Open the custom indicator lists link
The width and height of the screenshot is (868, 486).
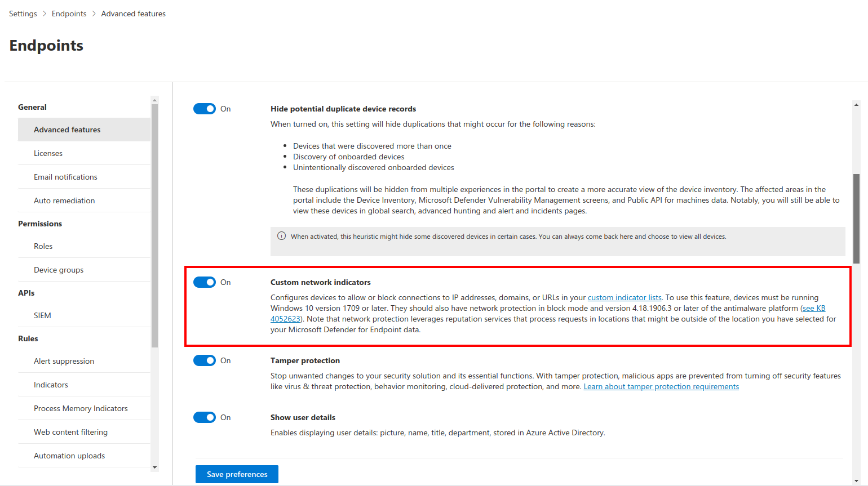click(x=625, y=297)
